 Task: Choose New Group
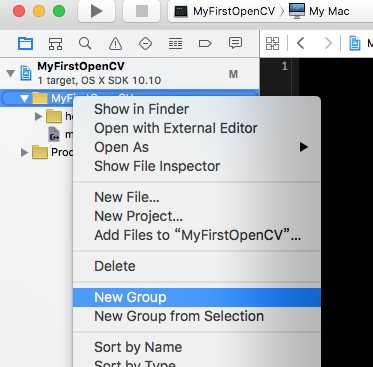coord(197,297)
